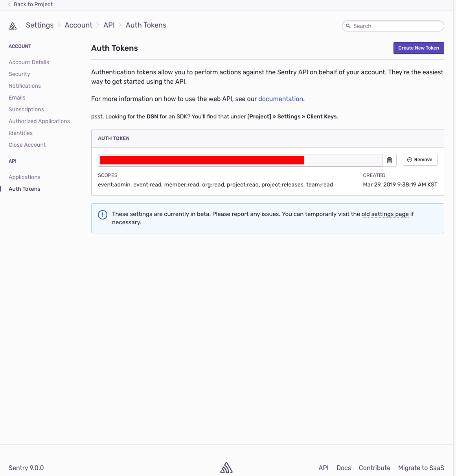Click the Auth Tokens page heading
The image size is (456, 476).
click(114, 48)
